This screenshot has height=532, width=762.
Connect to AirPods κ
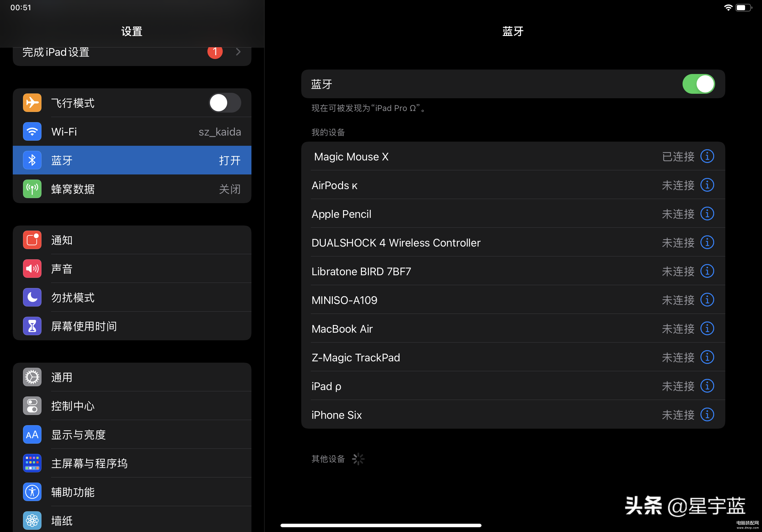pos(513,185)
